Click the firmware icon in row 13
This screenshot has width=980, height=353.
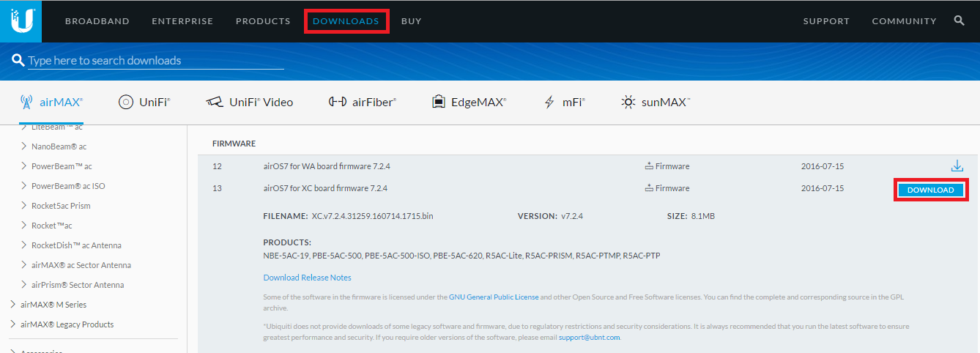pos(649,188)
